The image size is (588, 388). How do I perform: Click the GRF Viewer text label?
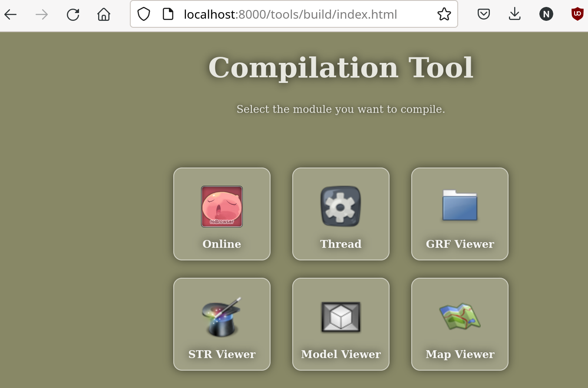tap(459, 244)
